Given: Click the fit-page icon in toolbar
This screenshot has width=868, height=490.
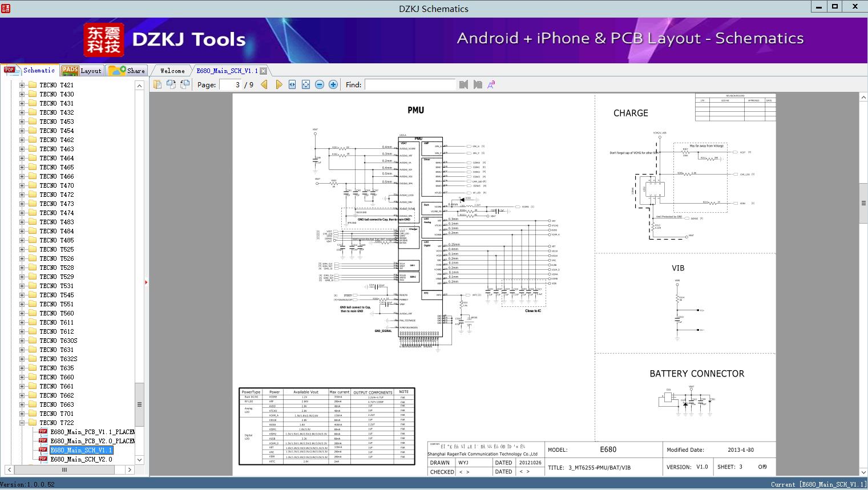Looking at the screenshot, I should pyautogui.click(x=306, y=84).
